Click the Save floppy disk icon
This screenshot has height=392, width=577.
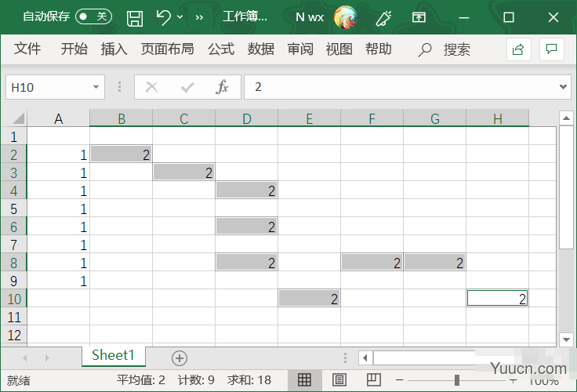[135, 18]
